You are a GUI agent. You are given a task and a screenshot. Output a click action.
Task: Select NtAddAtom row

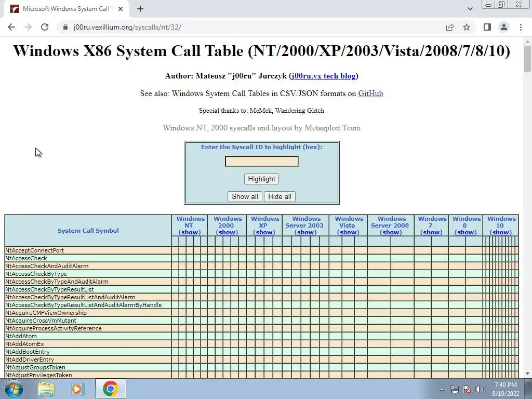coord(262,336)
